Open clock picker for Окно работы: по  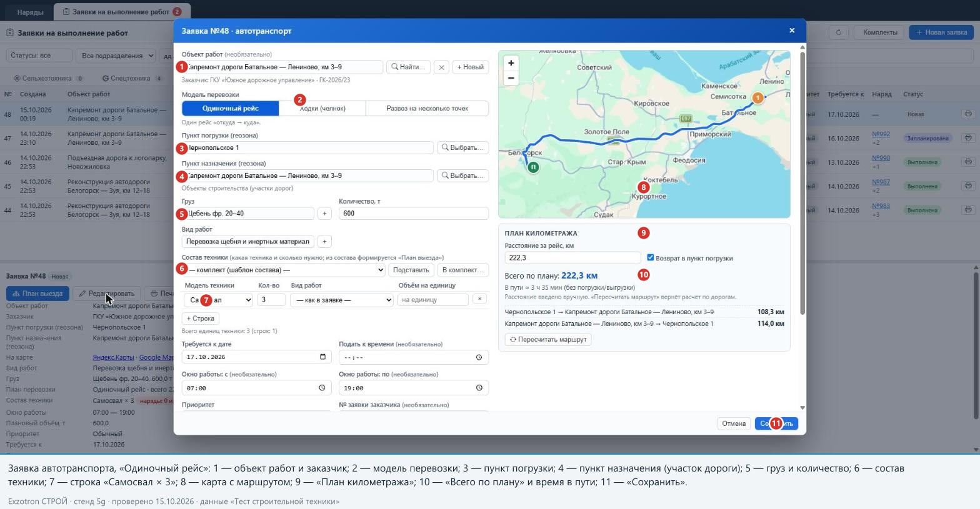(479, 388)
